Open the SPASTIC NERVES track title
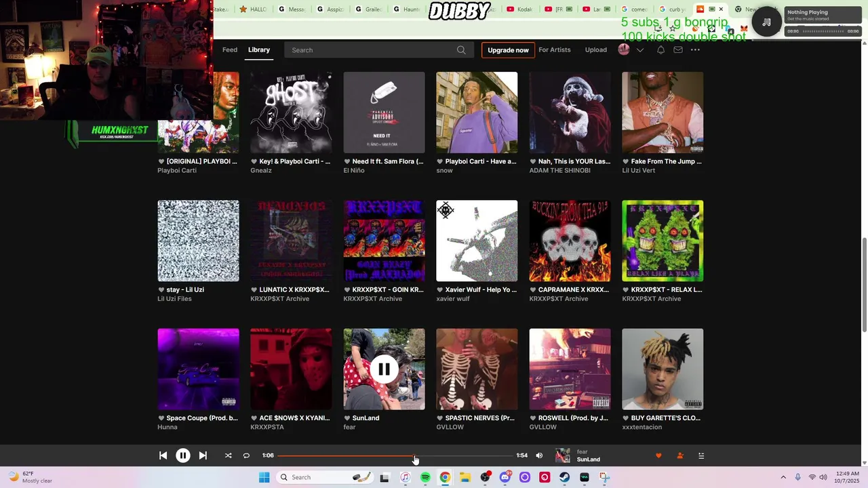The width and height of the screenshot is (868, 488). (x=480, y=418)
